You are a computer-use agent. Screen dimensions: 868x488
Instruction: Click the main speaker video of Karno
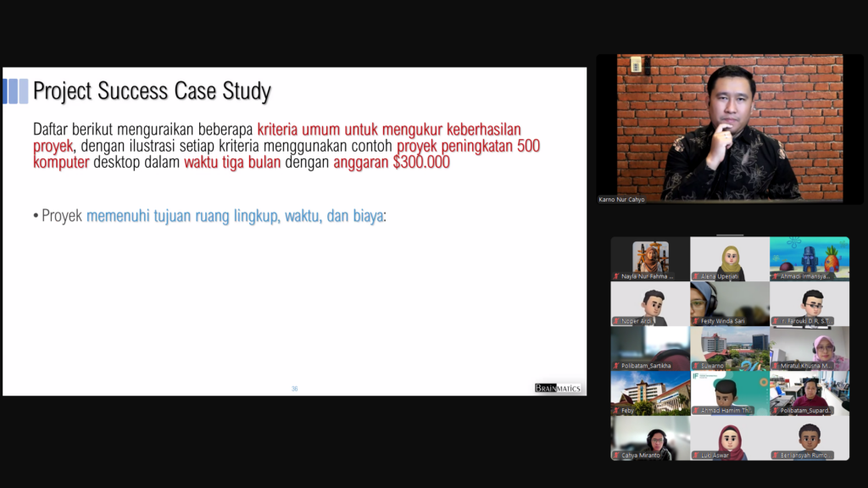click(x=729, y=127)
